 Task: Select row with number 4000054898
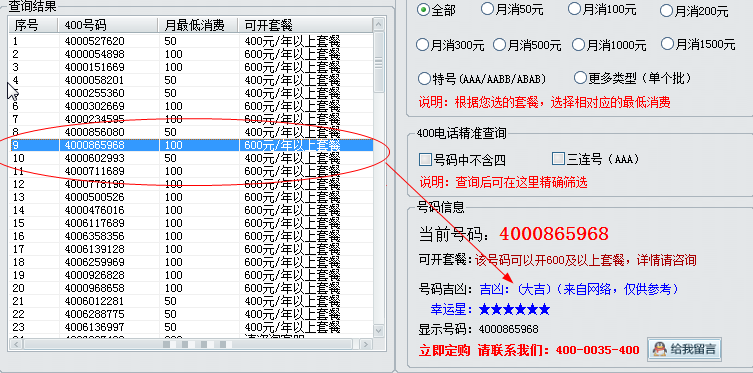191,54
